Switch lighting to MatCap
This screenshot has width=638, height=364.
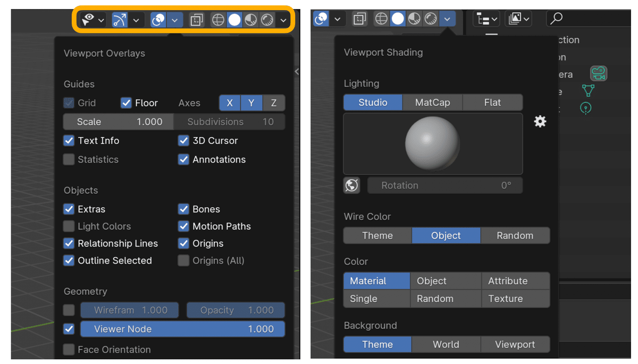tap(432, 103)
